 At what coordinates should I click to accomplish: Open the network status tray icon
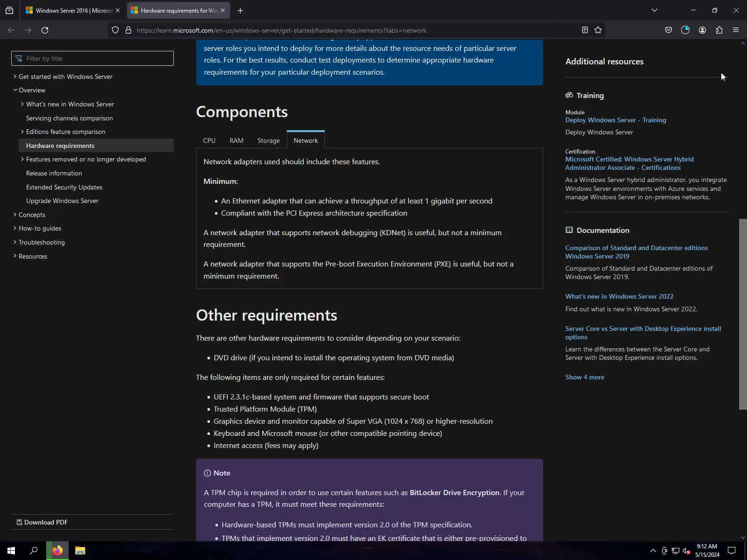coord(676,551)
